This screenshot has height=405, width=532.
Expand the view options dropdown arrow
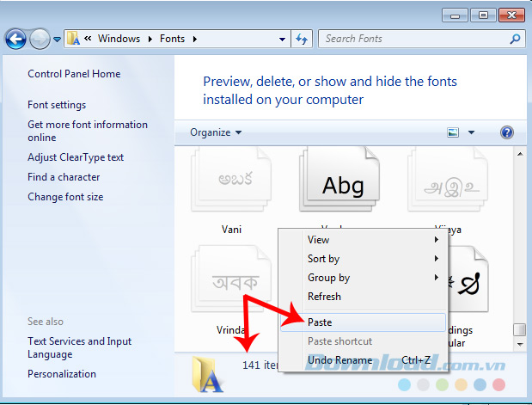tap(471, 132)
